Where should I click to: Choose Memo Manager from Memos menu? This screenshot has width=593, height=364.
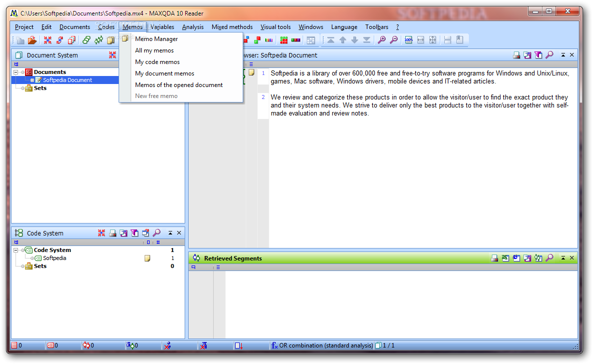point(181,39)
